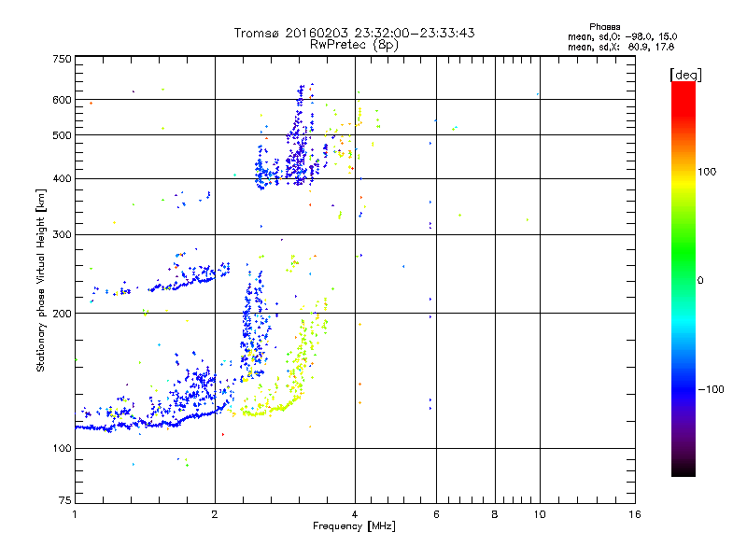This screenshot has width=747, height=560.
Task: Click the '100' height tick label
Action: point(62,448)
